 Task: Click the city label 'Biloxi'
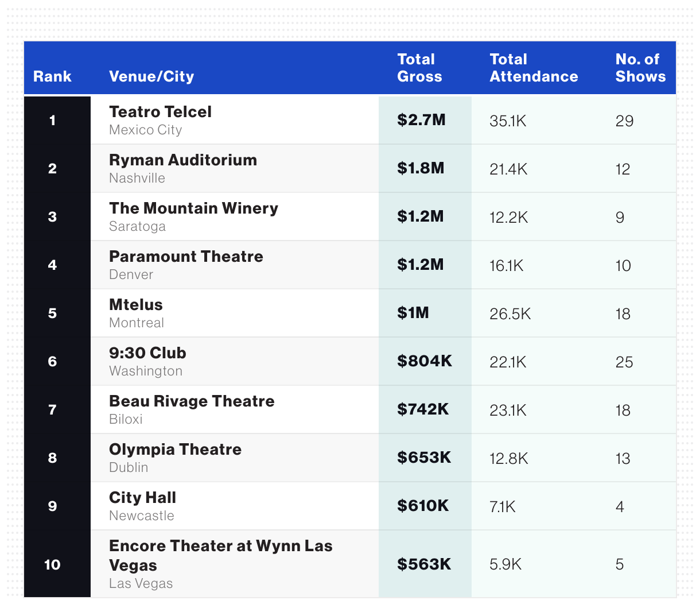126,419
